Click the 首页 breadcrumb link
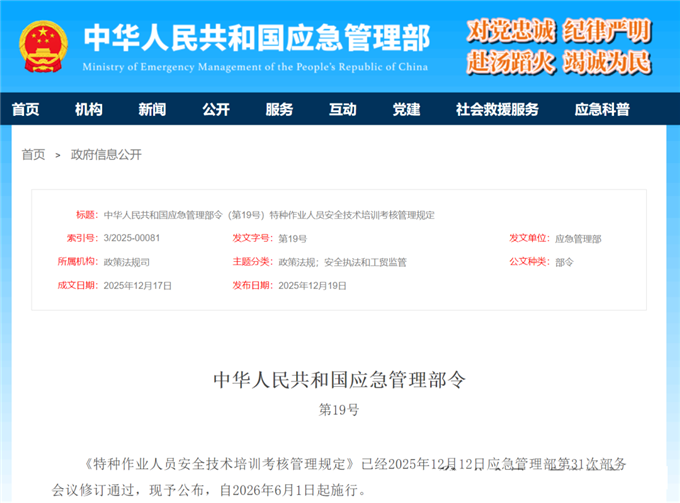 click(x=34, y=155)
